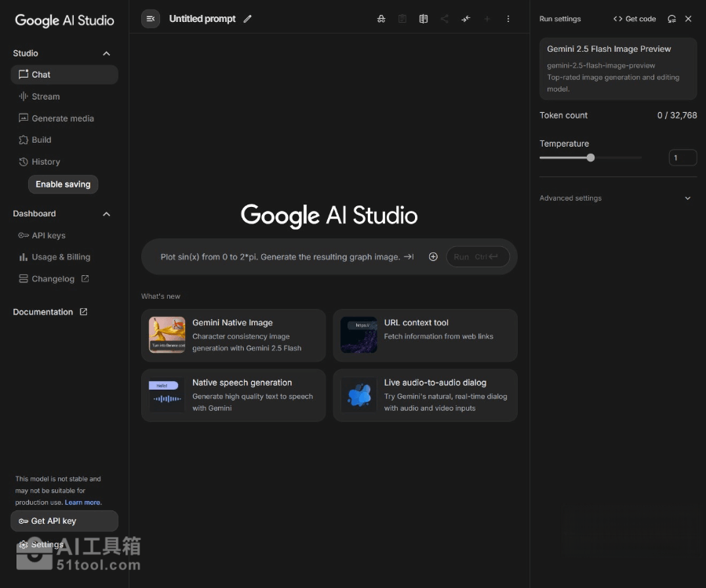Open the three-dots more options menu

[508, 19]
